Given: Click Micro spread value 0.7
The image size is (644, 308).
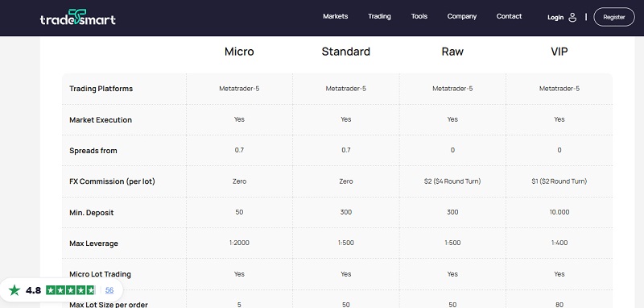Looking at the screenshot, I should [x=239, y=150].
